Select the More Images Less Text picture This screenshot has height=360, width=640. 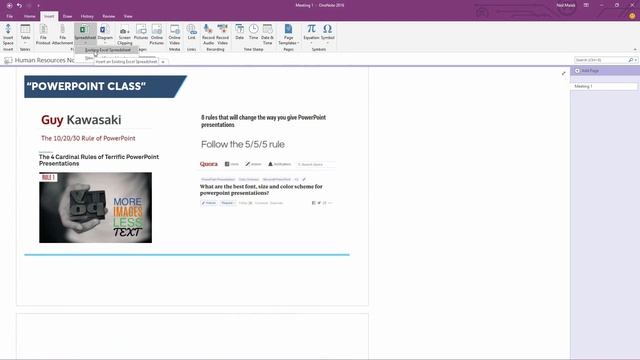96,207
